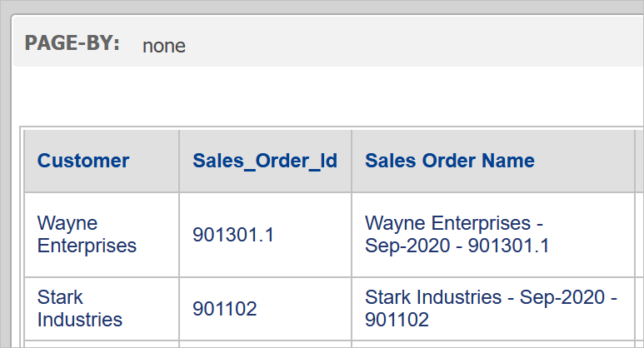This screenshot has height=348, width=644.
Task: Click the Sales_Order_Id column header
Action: click(x=265, y=161)
